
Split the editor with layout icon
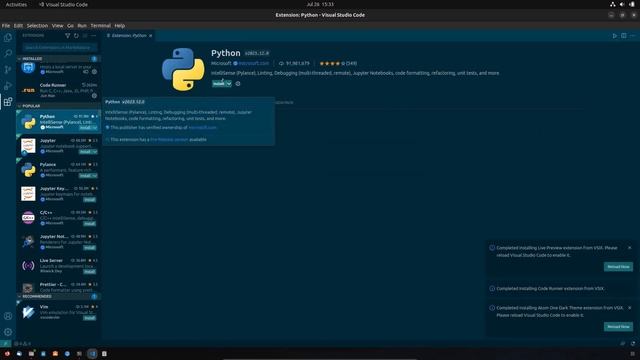pos(624,36)
